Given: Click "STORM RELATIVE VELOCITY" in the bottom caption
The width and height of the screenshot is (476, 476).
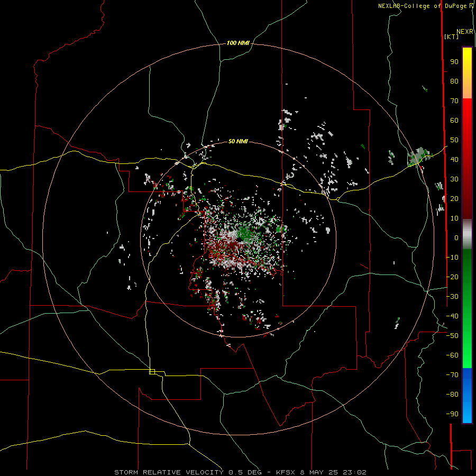Looking at the screenshot, I should coord(169,472).
